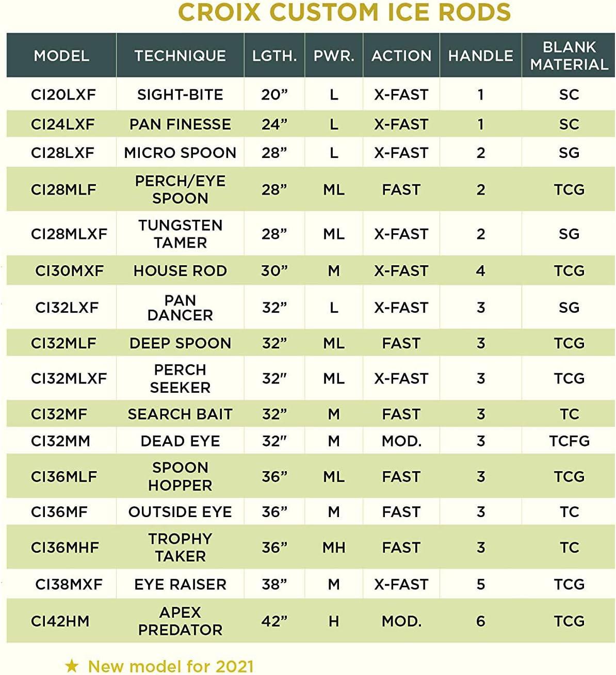Click the BLANK MATERIAL column header
The height and width of the screenshot is (675, 616).
tap(569, 56)
